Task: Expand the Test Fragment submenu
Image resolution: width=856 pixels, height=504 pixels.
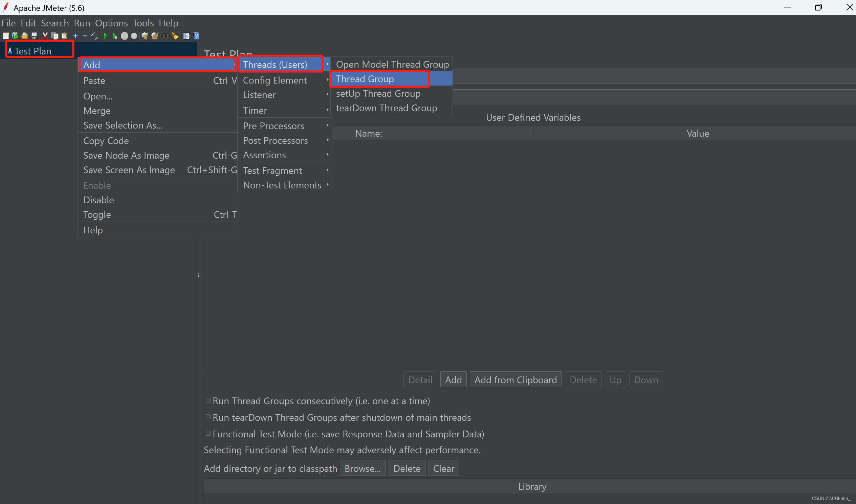Action: [x=285, y=170]
